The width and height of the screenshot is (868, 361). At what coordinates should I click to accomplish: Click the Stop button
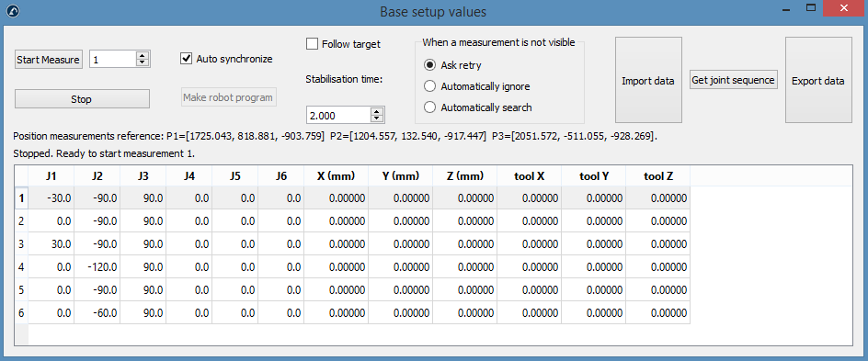[82, 99]
